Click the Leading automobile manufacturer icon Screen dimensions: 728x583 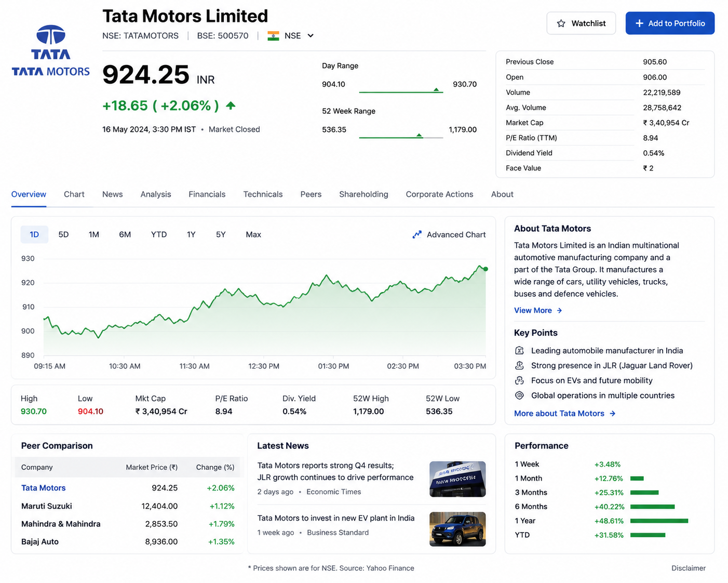pos(519,350)
